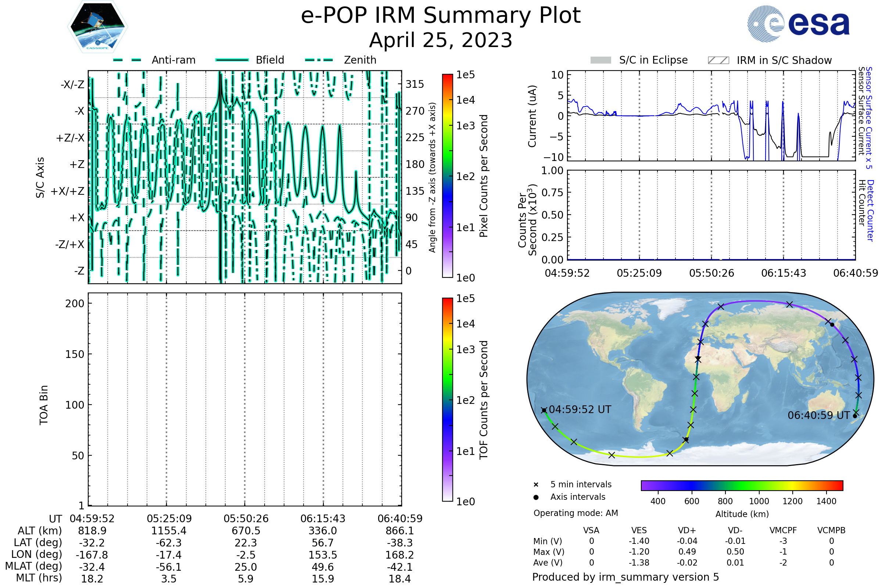Click the TOF Counts per Second colorbar
This screenshot has height=588, width=882.
(447, 399)
